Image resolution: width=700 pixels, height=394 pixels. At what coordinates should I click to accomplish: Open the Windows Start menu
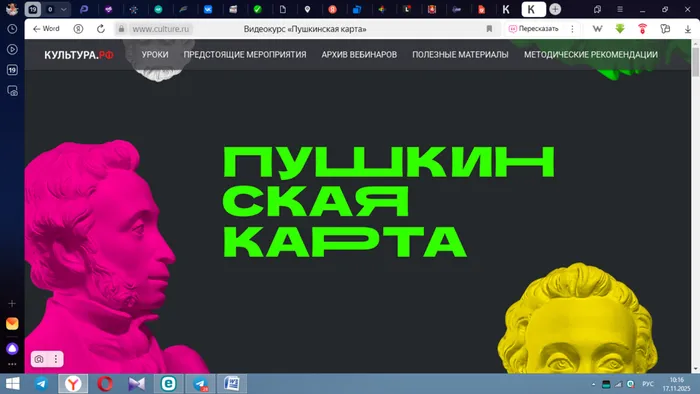pos(12,384)
